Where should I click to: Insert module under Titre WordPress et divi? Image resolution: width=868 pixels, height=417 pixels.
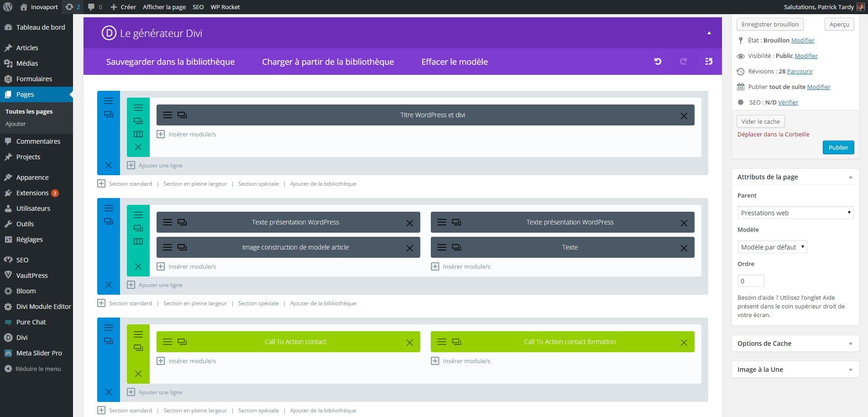(186, 134)
